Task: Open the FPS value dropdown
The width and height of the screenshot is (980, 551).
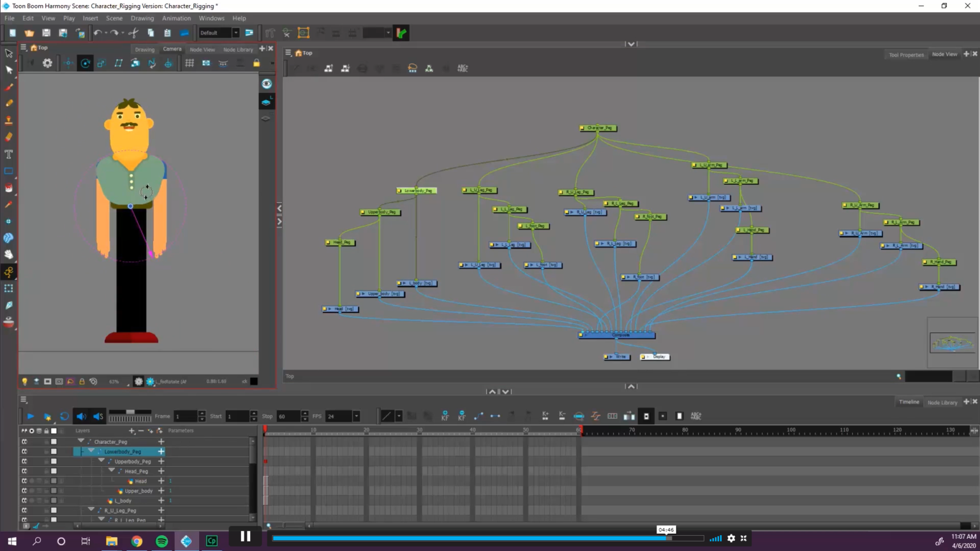Action: (356, 416)
